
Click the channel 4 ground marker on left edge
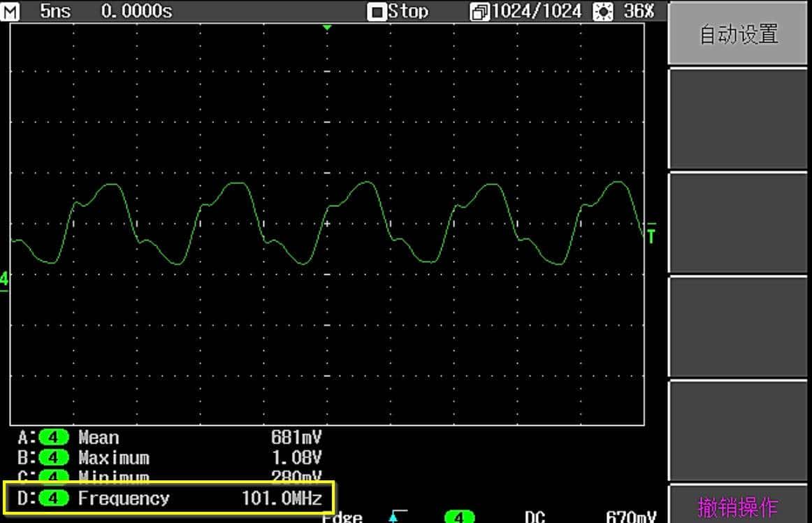(x=4, y=280)
